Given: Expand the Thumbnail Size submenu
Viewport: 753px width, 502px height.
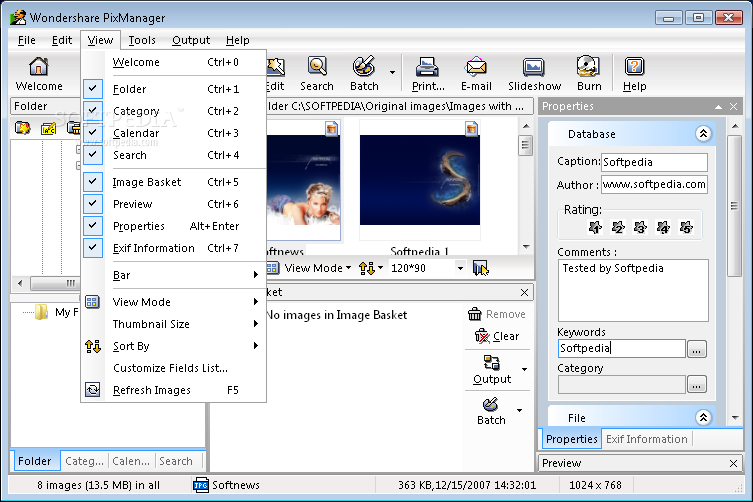Looking at the screenshot, I should 173,324.
